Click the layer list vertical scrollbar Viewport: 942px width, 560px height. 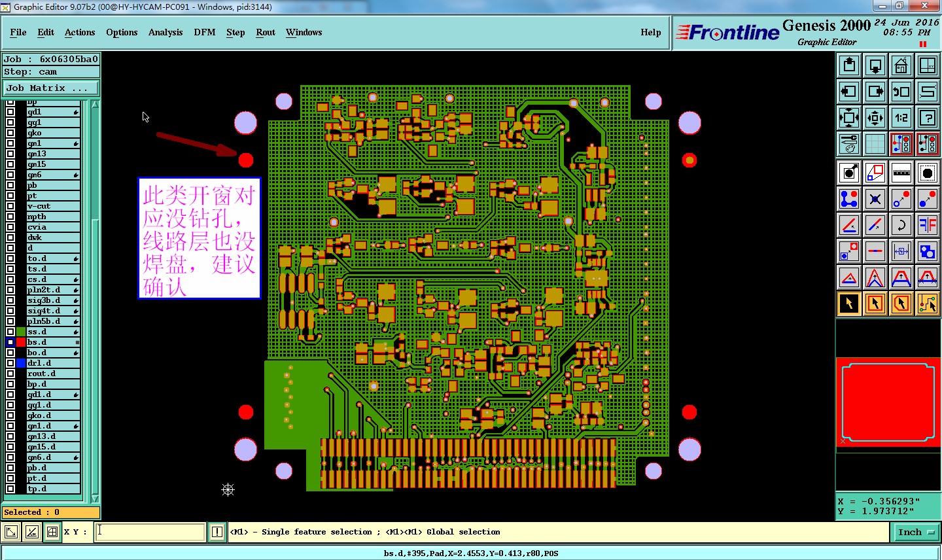pos(95,301)
